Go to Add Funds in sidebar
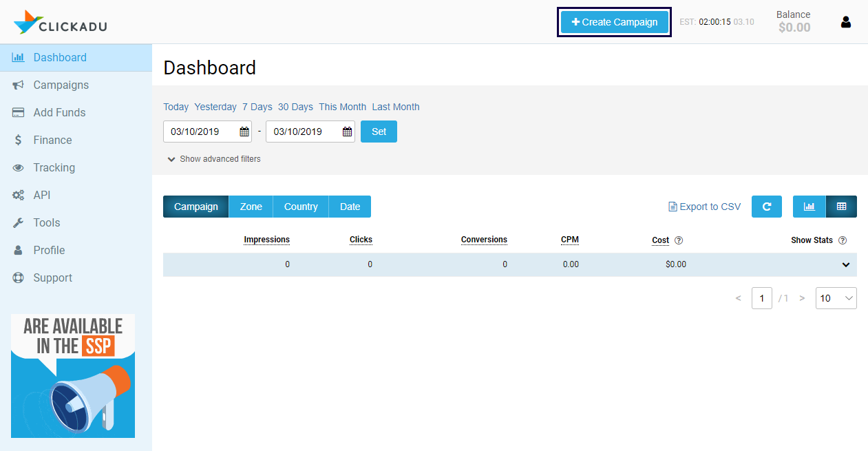The width and height of the screenshot is (868, 451). (x=59, y=112)
